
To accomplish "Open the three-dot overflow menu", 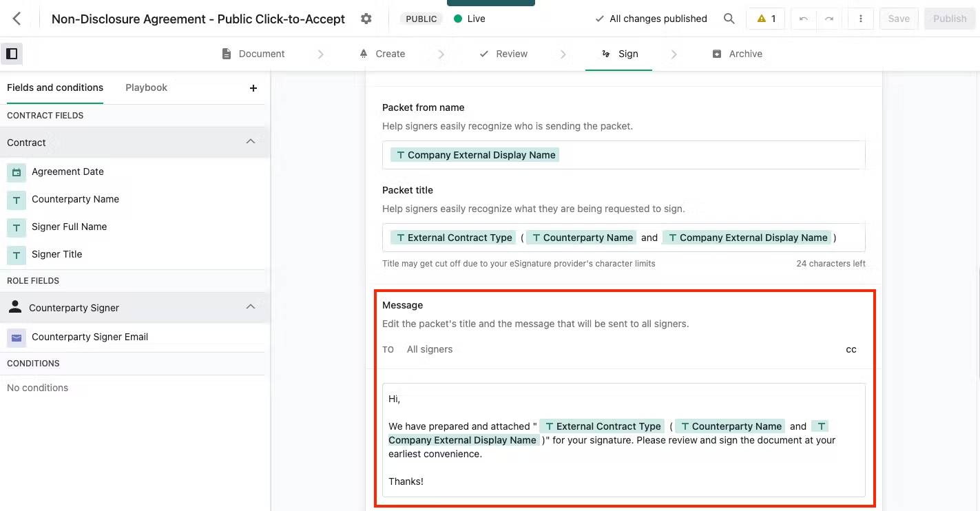I will (860, 19).
